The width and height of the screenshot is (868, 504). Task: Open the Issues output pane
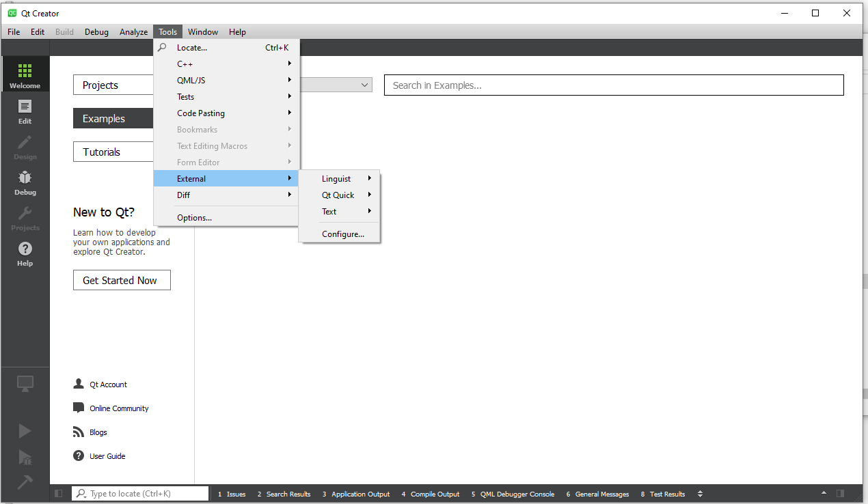pyautogui.click(x=232, y=494)
